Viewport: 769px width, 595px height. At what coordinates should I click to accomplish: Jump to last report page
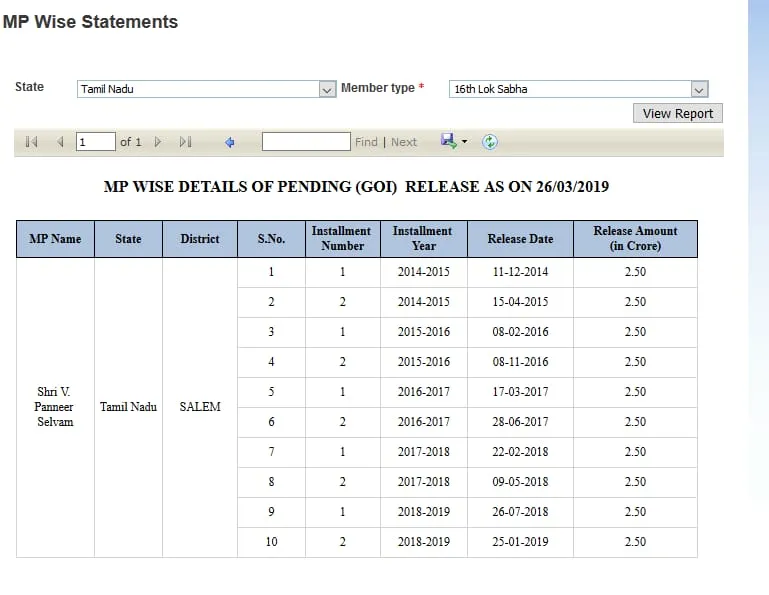pos(185,142)
